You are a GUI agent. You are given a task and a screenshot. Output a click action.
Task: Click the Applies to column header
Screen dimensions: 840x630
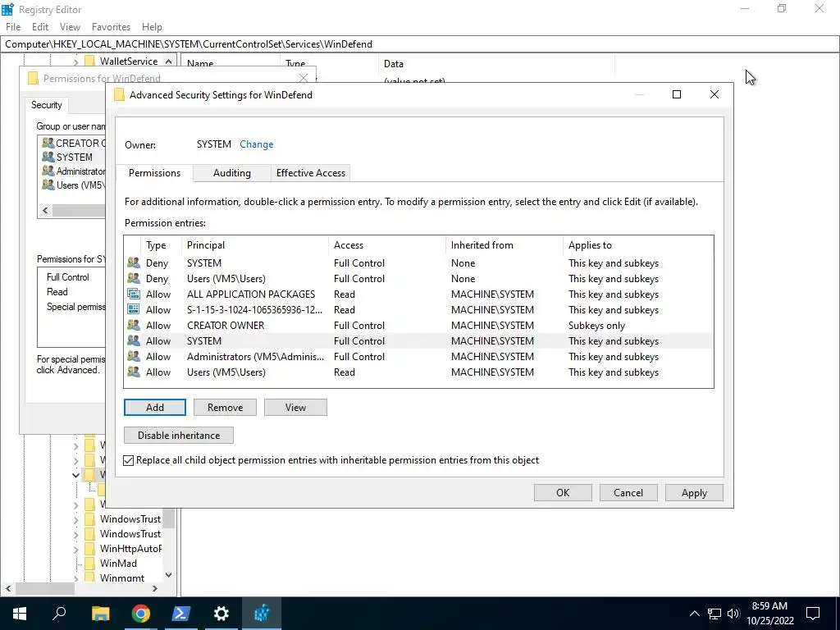[x=638, y=245]
